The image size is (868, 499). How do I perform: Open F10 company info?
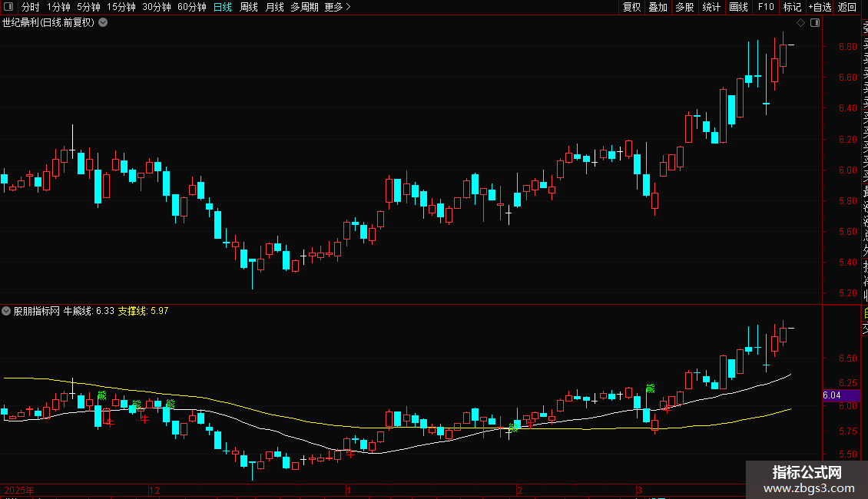point(766,7)
